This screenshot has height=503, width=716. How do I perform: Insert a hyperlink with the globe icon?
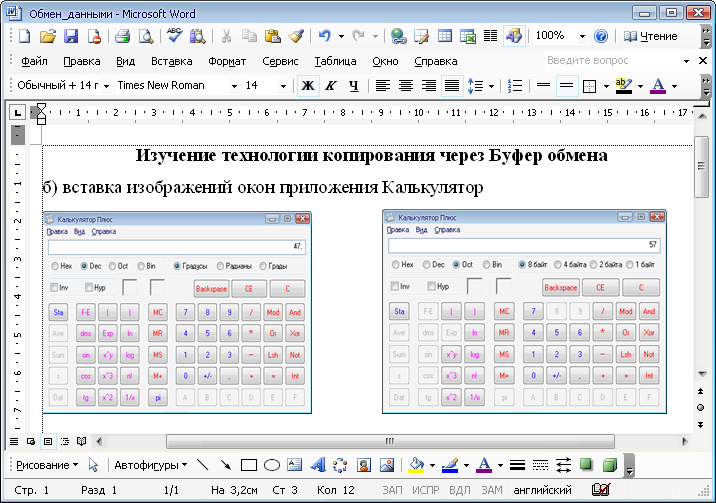(399, 36)
